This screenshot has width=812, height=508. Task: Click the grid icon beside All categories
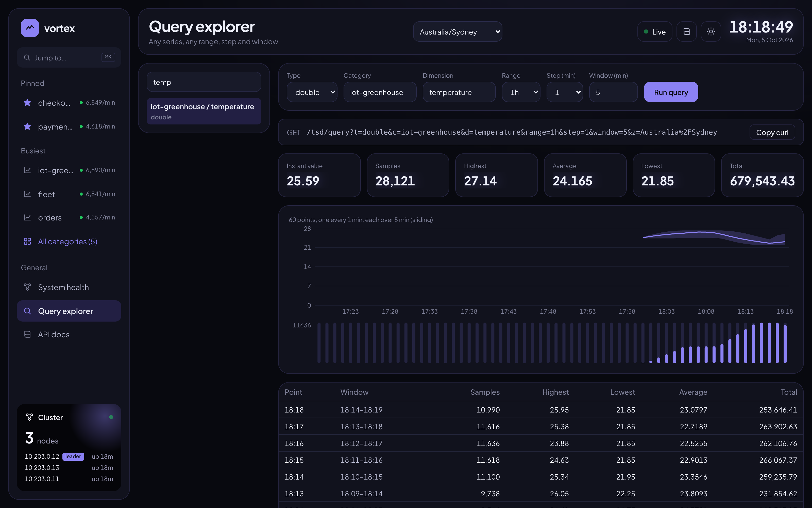[x=27, y=241]
